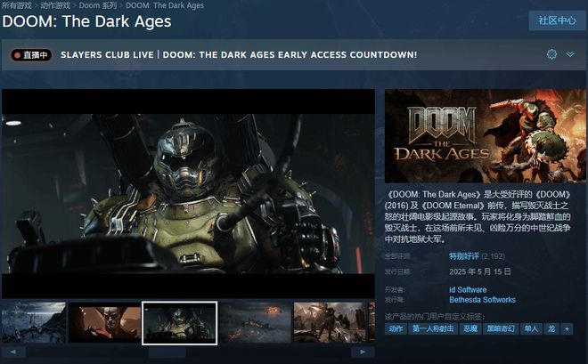
Task: Select the 动作 tag
Action: 396,328
